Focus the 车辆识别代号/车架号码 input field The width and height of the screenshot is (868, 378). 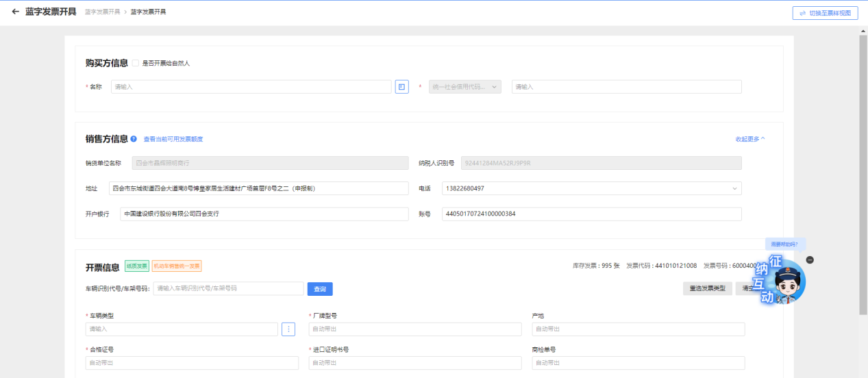pos(228,289)
